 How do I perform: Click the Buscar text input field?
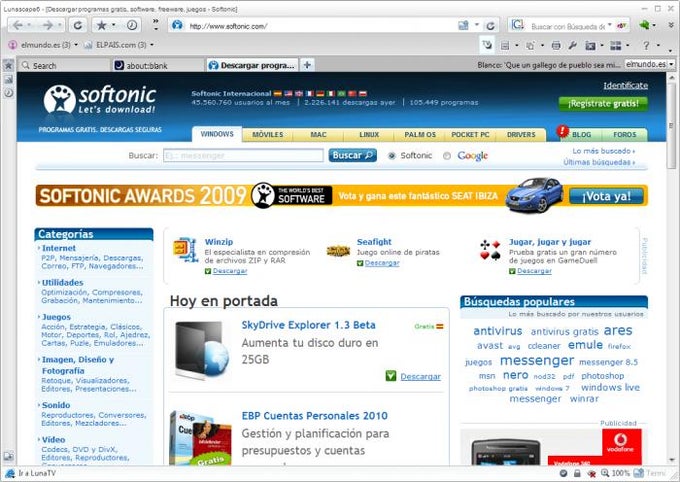243,155
